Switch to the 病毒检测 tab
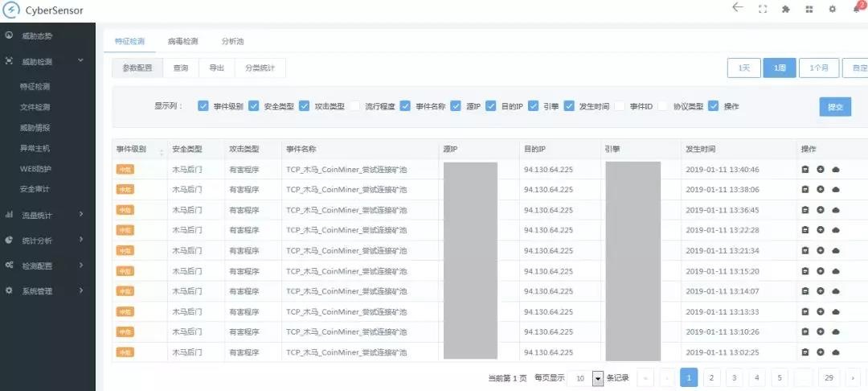 183,41
